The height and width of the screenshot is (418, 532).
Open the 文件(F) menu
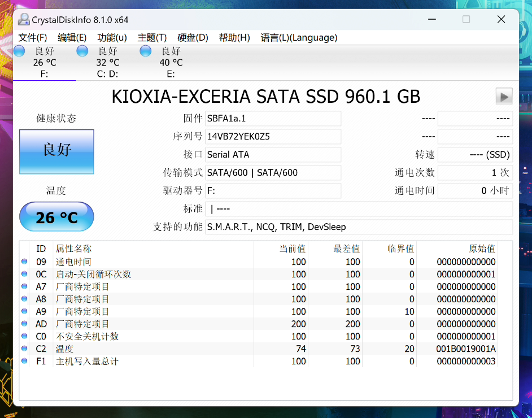[x=33, y=38]
